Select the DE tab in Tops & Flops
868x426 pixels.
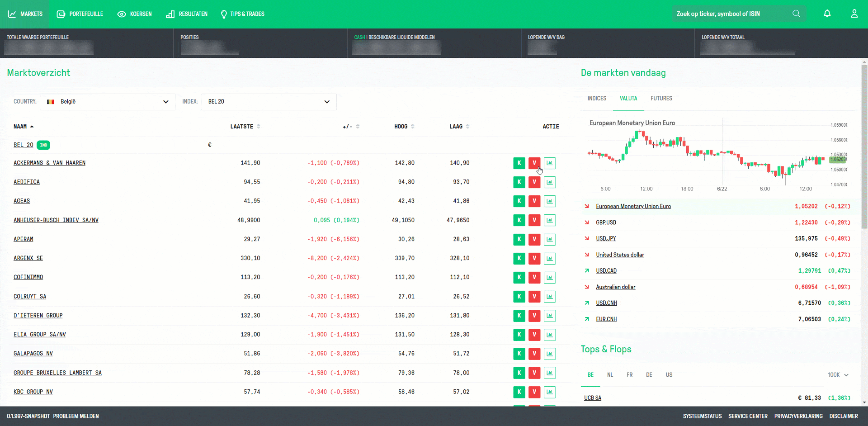649,375
